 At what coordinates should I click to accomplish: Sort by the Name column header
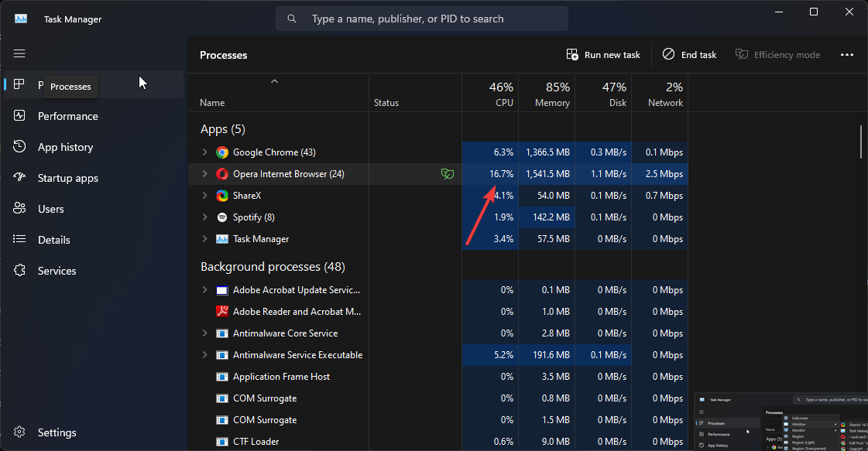213,103
